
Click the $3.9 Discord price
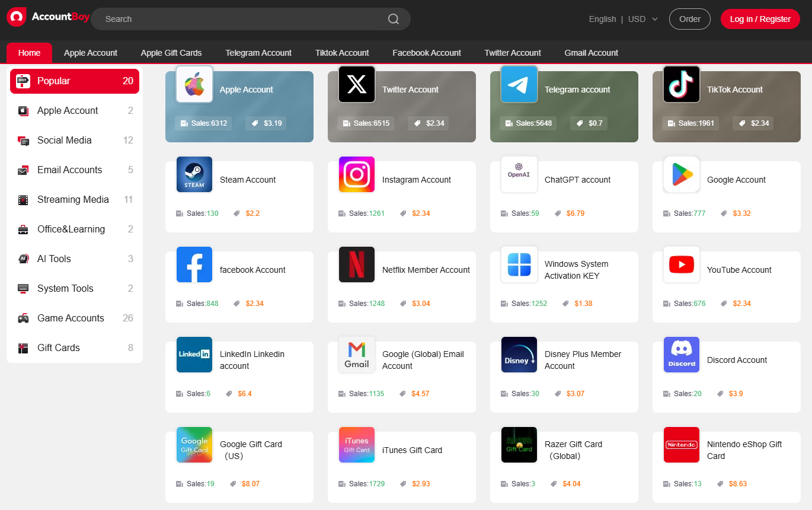pos(736,394)
